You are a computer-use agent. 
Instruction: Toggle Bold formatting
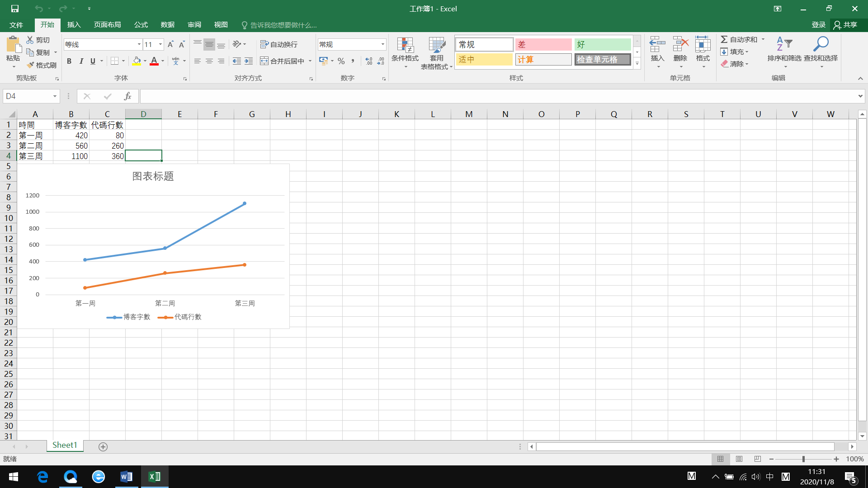pyautogui.click(x=69, y=61)
